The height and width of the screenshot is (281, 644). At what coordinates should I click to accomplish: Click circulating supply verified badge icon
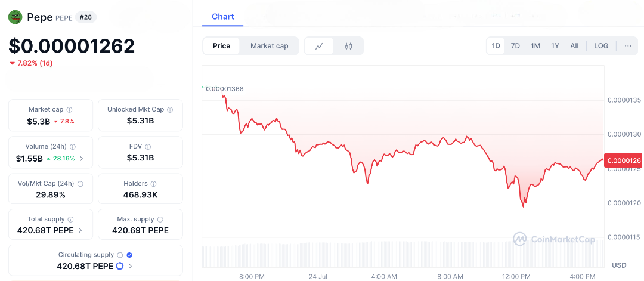(129, 255)
